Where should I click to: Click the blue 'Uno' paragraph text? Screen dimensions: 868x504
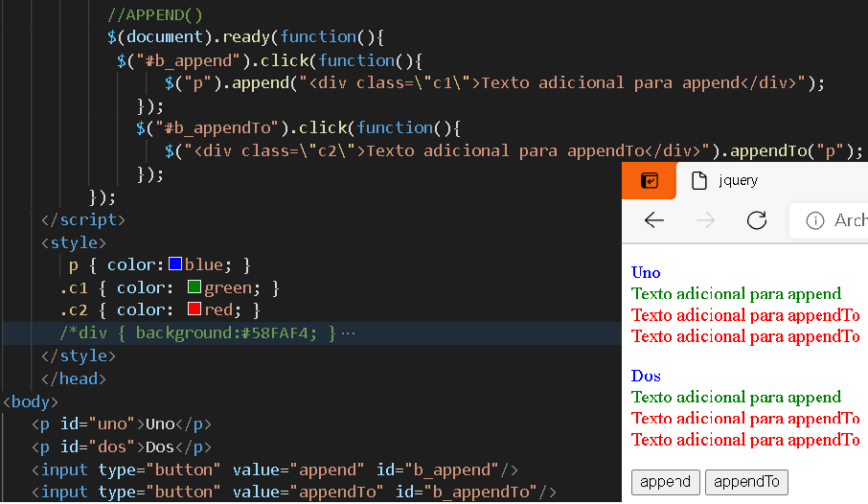(x=646, y=272)
